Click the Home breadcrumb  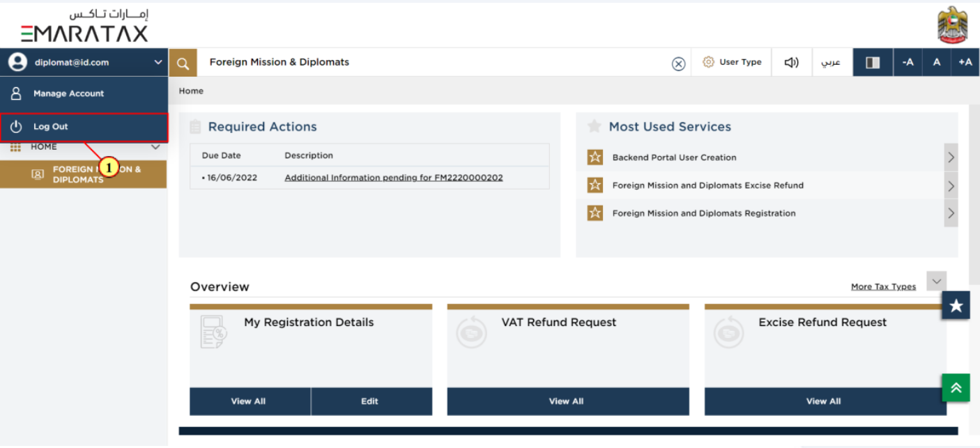pos(191,91)
